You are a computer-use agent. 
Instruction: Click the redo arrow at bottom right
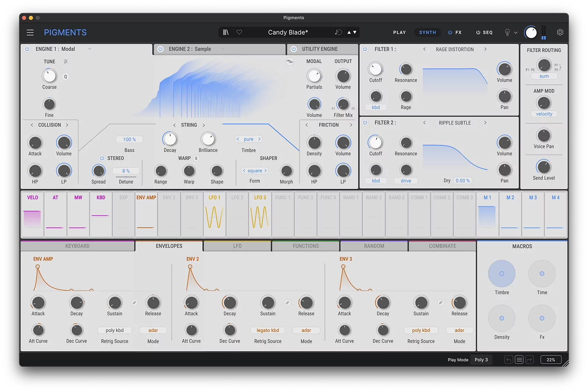tap(530, 360)
